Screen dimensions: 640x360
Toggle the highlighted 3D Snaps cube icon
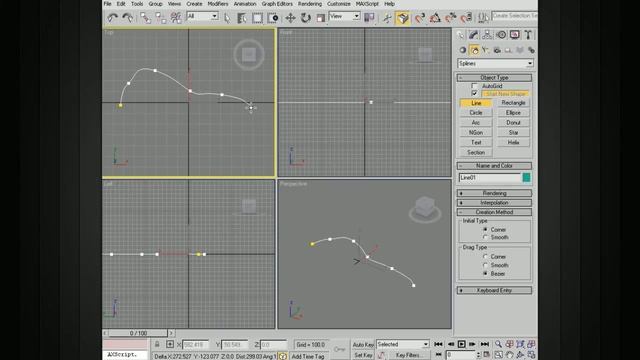(x=402, y=18)
